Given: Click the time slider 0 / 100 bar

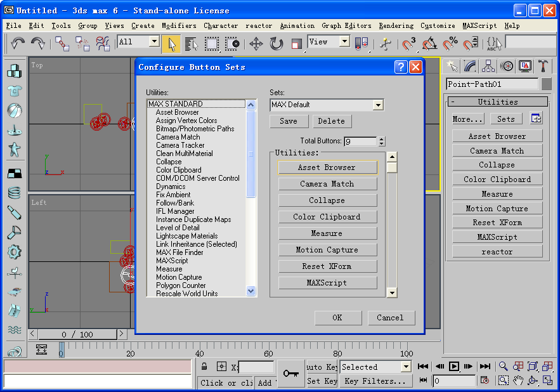Looking at the screenshot, I should [77, 334].
